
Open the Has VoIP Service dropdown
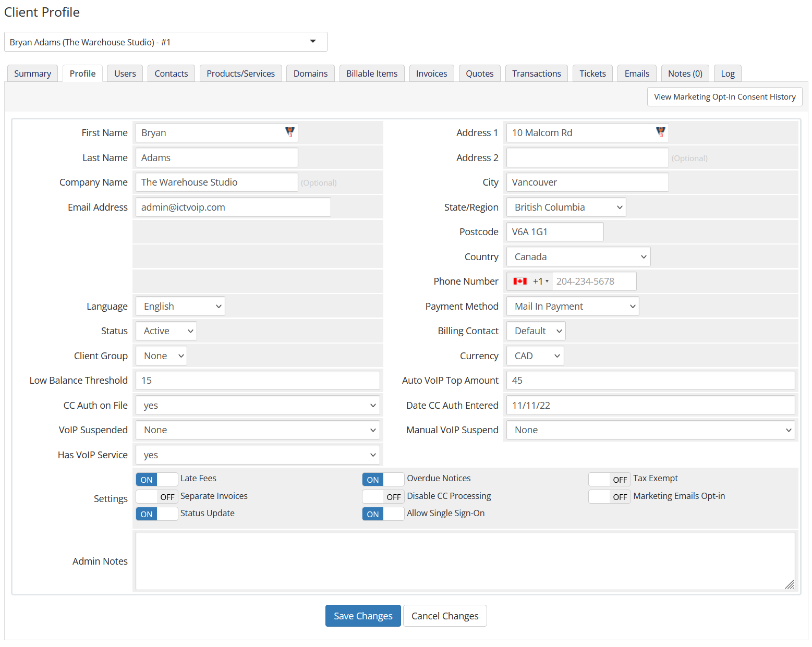click(x=258, y=455)
